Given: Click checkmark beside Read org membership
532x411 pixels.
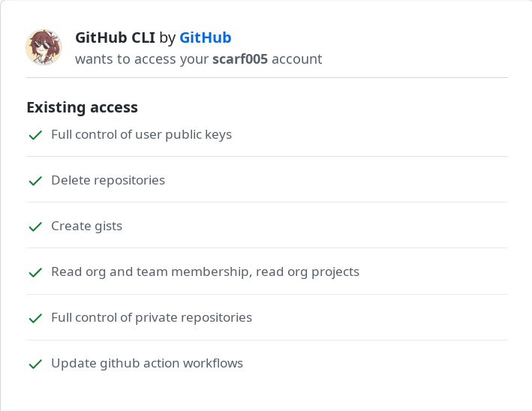Looking at the screenshot, I should tap(35, 272).
